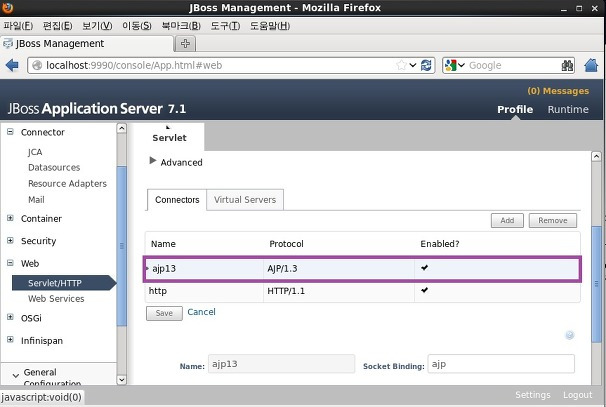Image resolution: width=606 pixels, height=407 pixels.
Task: Click the Socket Binding input field
Action: (x=501, y=364)
